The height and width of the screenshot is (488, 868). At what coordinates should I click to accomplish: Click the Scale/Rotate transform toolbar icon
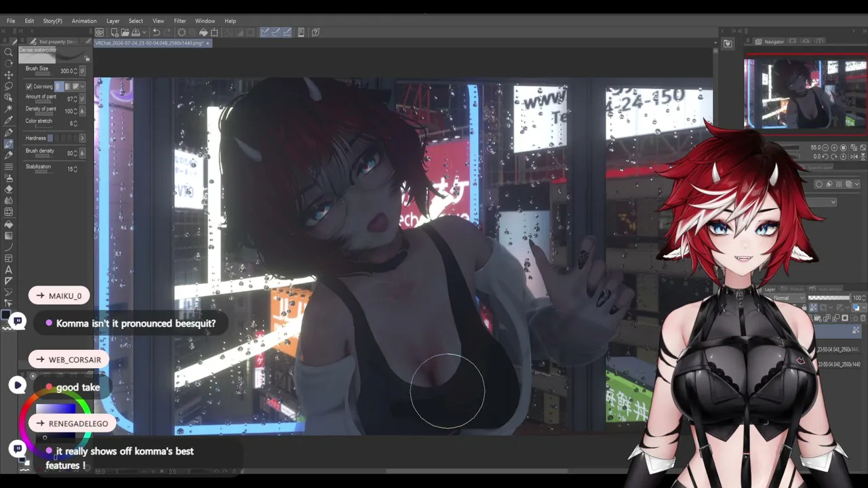[x=214, y=32]
